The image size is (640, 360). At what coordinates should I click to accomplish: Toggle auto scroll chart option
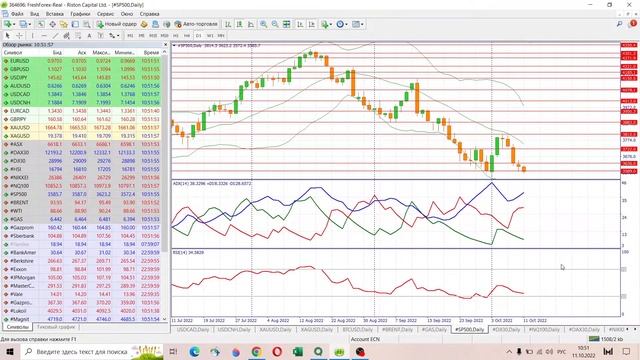[x=300, y=24]
